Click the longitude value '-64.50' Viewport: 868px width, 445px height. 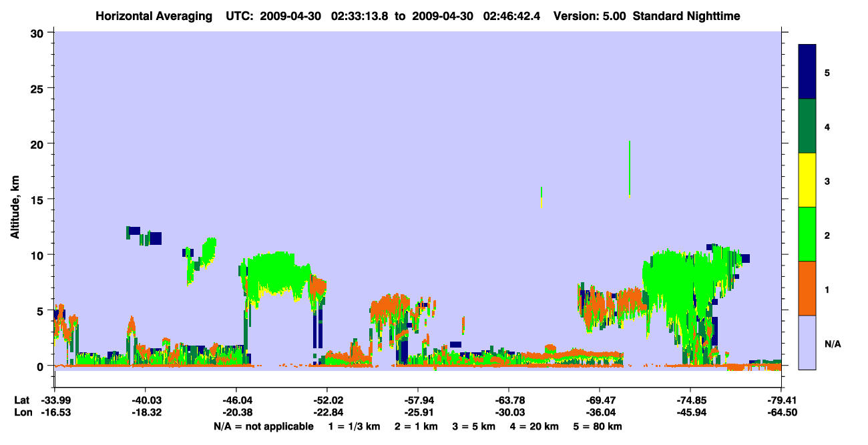pyautogui.click(x=781, y=413)
